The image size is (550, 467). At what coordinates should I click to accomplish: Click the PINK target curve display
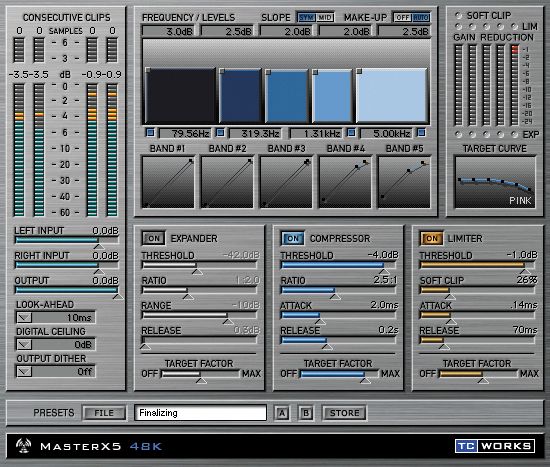(495, 182)
